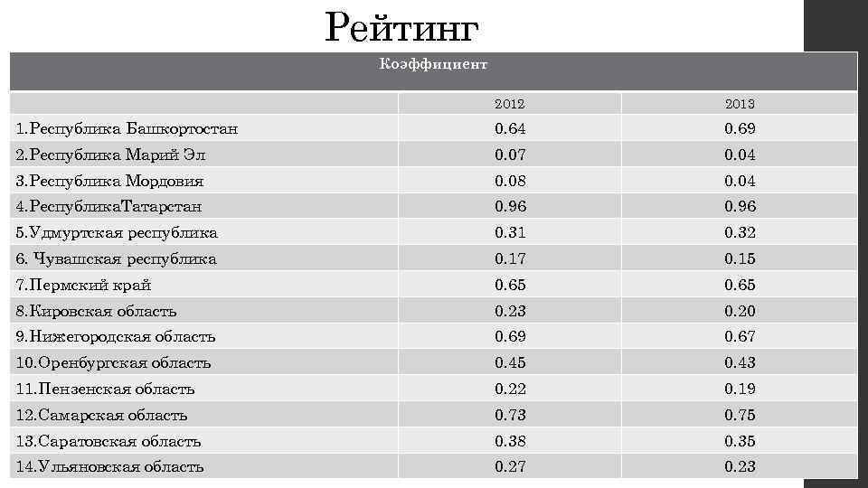Click the Пензенская область row label

[x=106, y=389]
